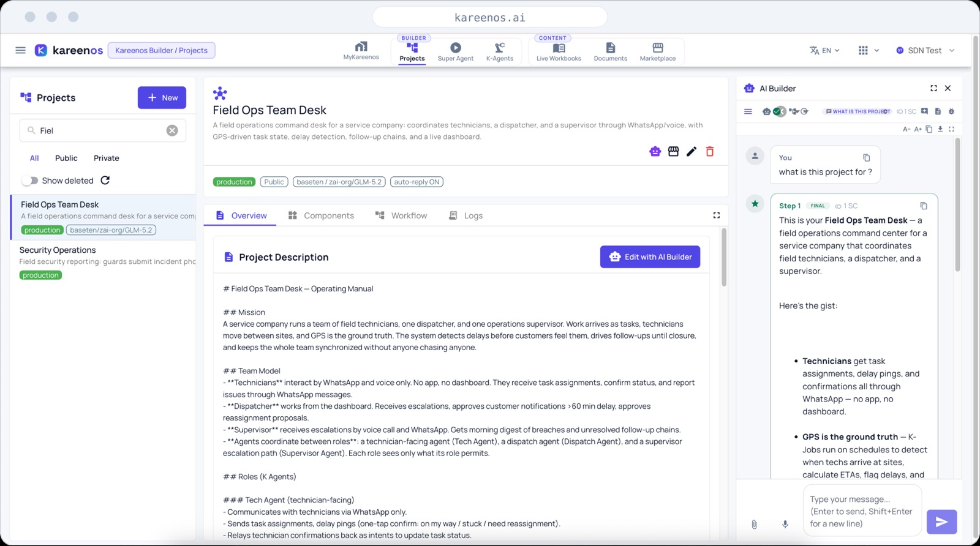Open the AI Builder conversations menu icon
Image resolution: width=980 pixels, height=546 pixels.
tap(748, 111)
